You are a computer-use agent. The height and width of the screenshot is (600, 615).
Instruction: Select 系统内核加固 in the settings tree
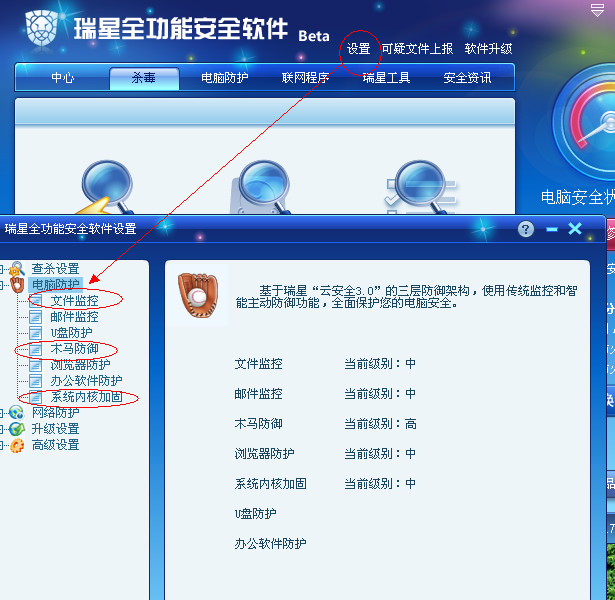(86, 397)
